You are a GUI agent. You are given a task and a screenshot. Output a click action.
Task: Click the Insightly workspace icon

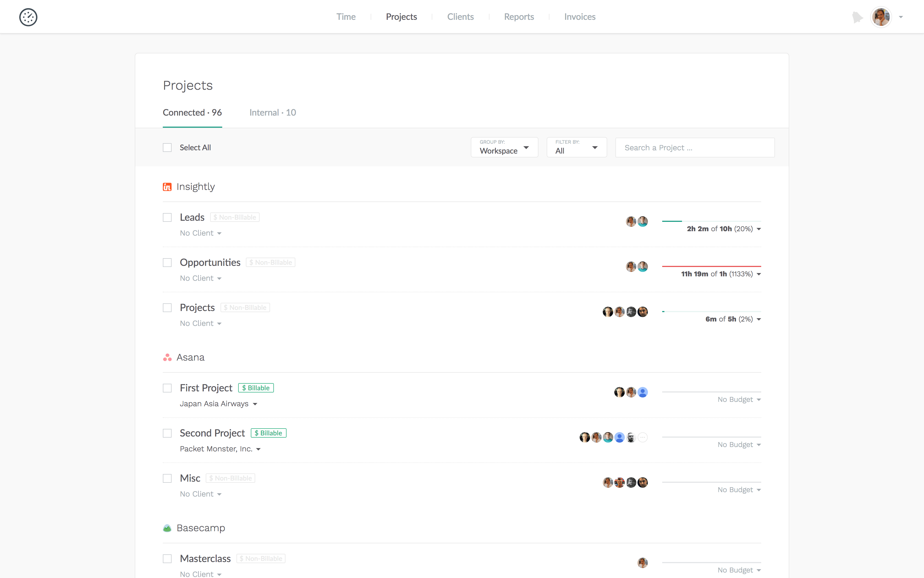pyautogui.click(x=167, y=187)
